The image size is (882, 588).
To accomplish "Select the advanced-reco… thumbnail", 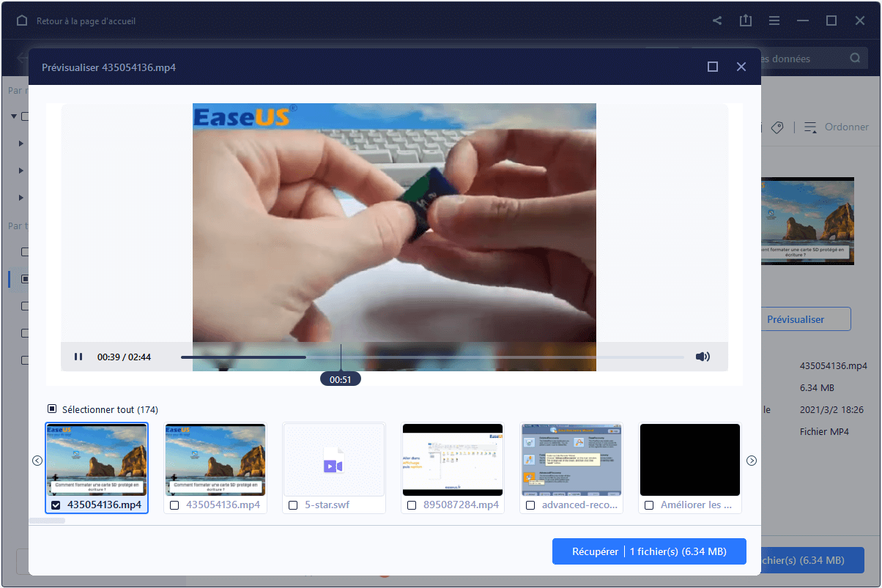I will 571,460.
